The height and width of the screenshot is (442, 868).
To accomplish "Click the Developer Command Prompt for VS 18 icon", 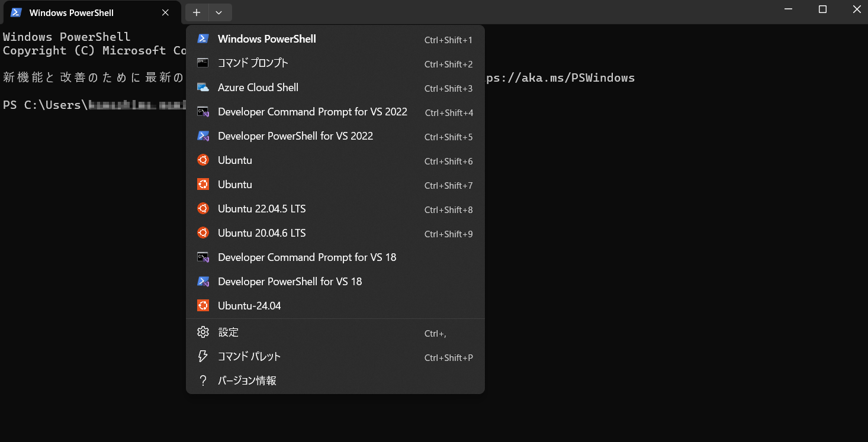I will tap(203, 257).
